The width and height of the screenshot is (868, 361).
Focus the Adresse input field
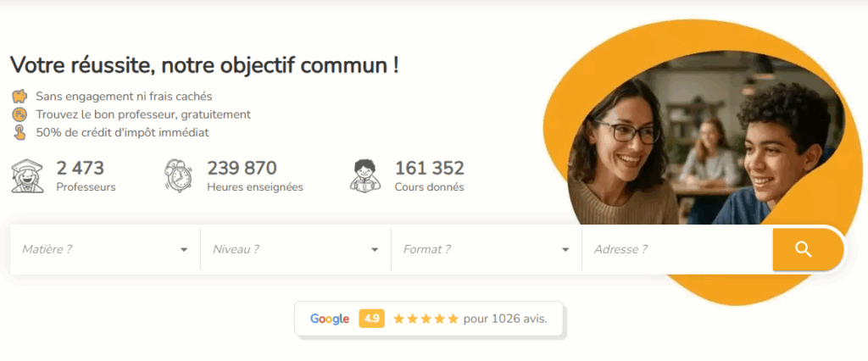click(677, 250)
